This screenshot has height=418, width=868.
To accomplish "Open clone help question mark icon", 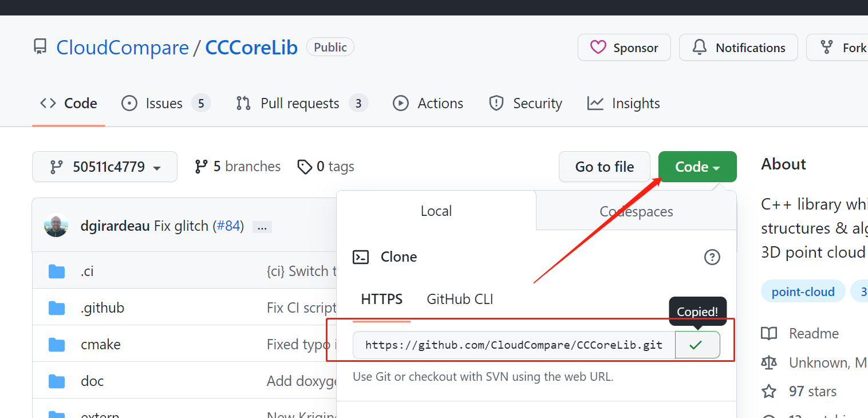I will pos(712,257).
